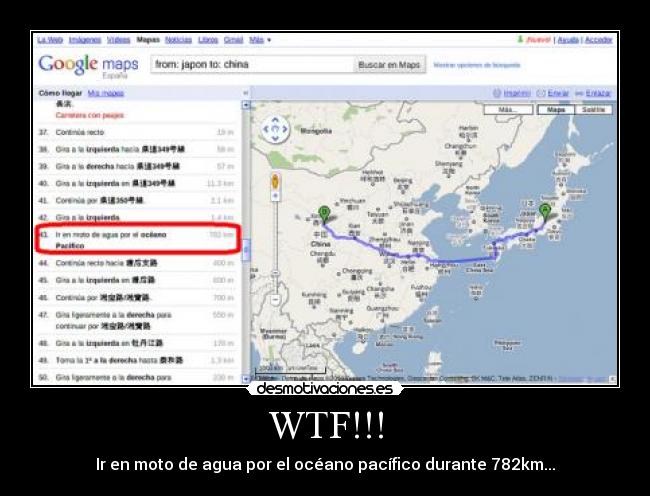Click the green start marker A in Japan

pos(545,213)
